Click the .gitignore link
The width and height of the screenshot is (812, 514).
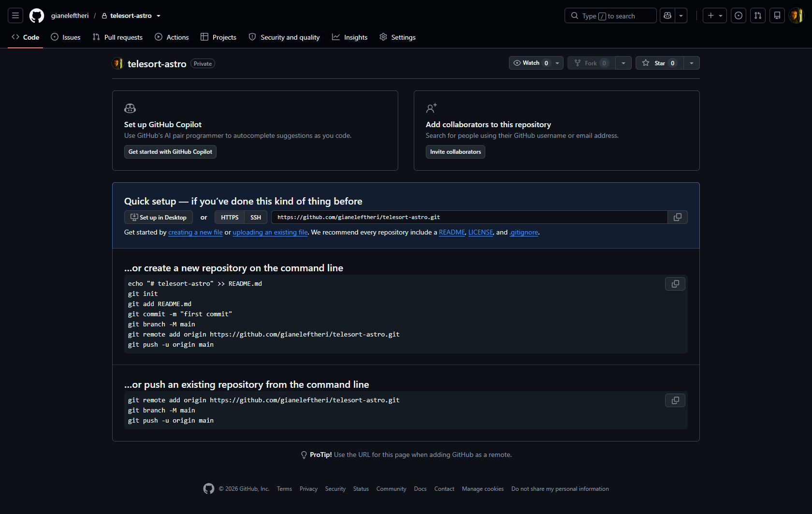[524, 232]
